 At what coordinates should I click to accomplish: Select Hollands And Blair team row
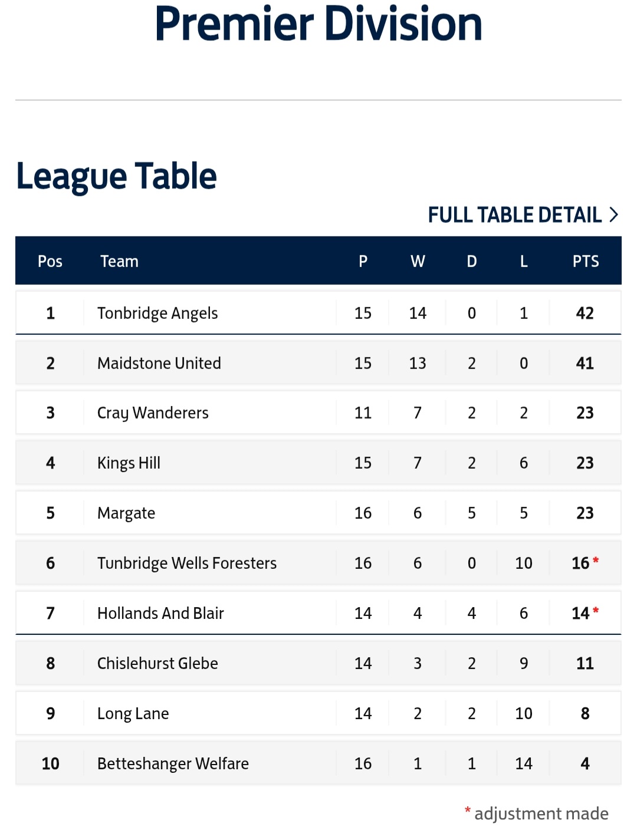(160, 613)
